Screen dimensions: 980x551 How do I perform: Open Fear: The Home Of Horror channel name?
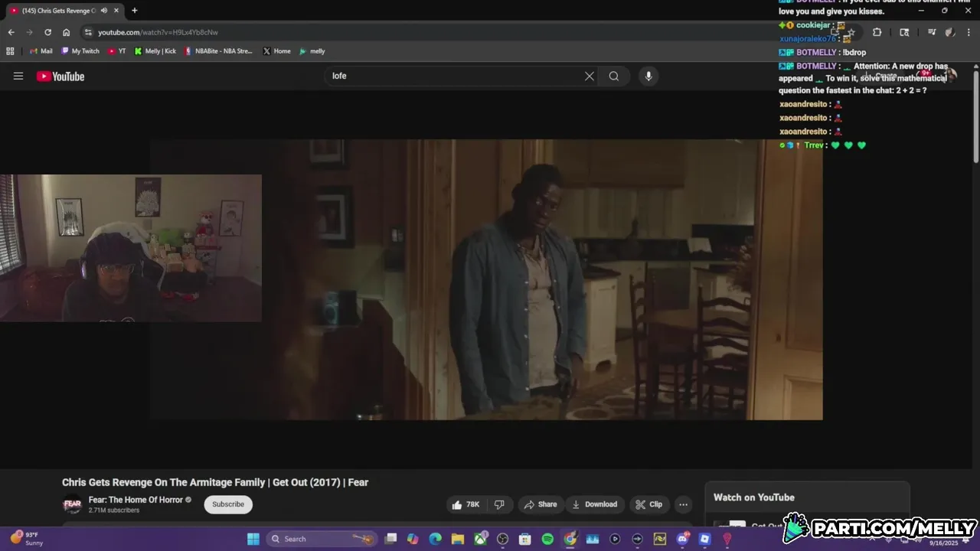pyautogui.click(x=136, y=500)
